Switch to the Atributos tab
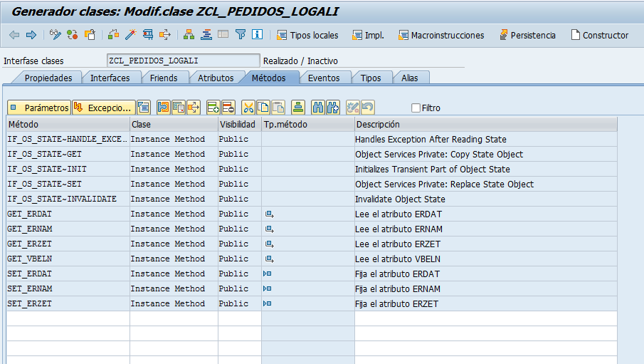The width and height of the screenshot is (644, 364). pyautogui.click(x=216, y=78)
